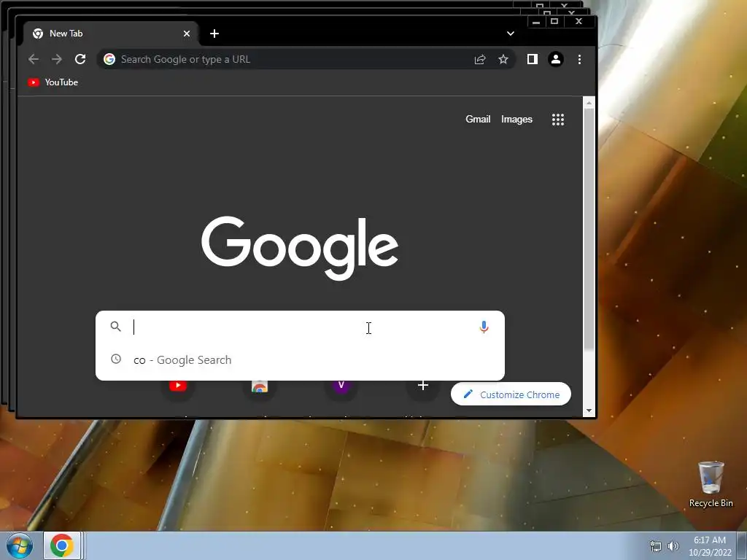Open the volume tray icon
The width and height of the screenshot is (747, 560).
click(673, 546)
